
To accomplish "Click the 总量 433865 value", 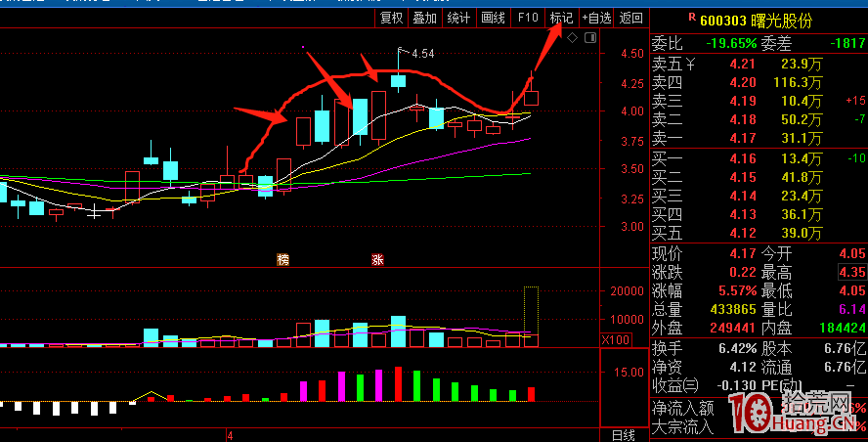I will click(733, 309).
